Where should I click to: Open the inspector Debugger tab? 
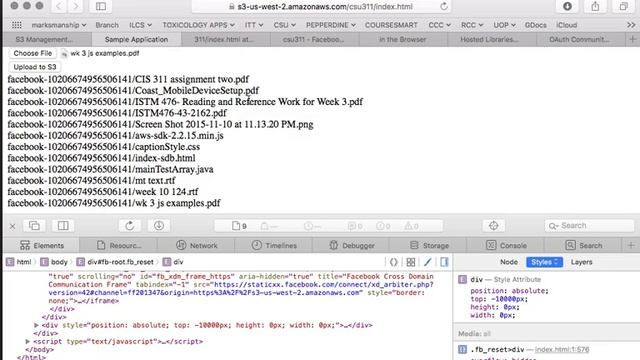351,245
